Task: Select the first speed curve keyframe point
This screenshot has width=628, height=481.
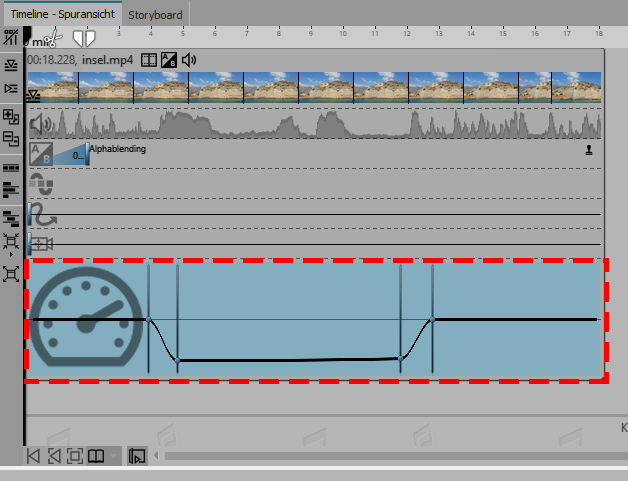Action: point(149,319)
